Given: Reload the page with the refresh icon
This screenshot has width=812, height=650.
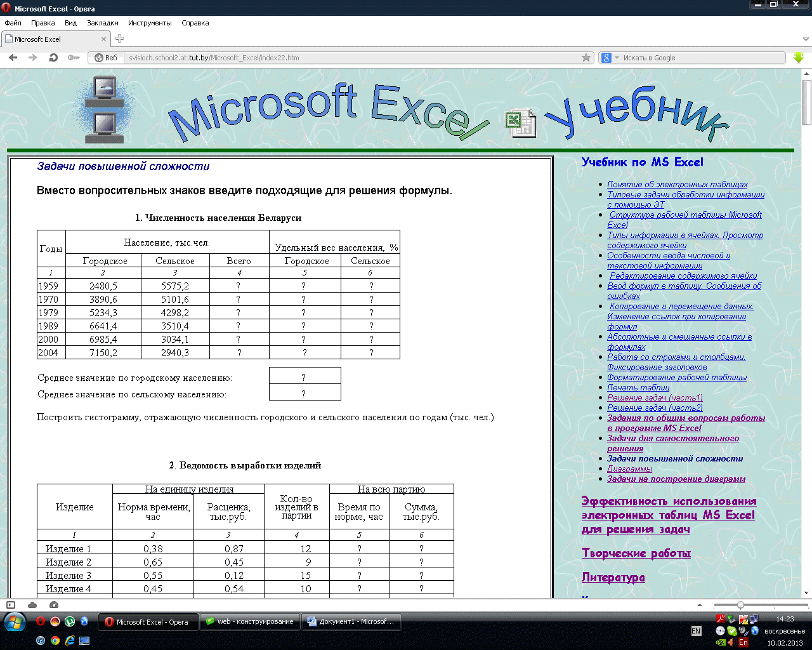Looking at the screenshot, I should [53, 57].
